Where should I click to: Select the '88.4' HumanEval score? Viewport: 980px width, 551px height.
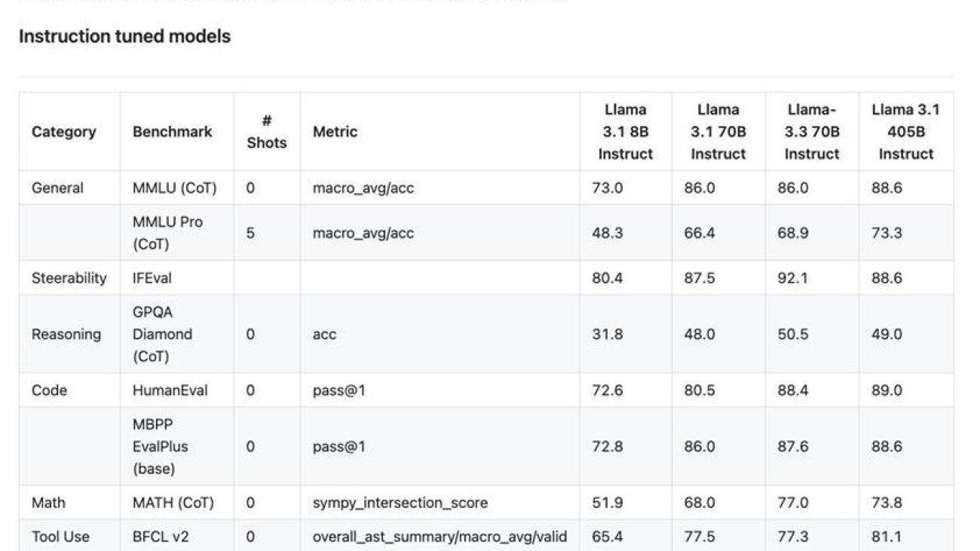coord(793,390)
